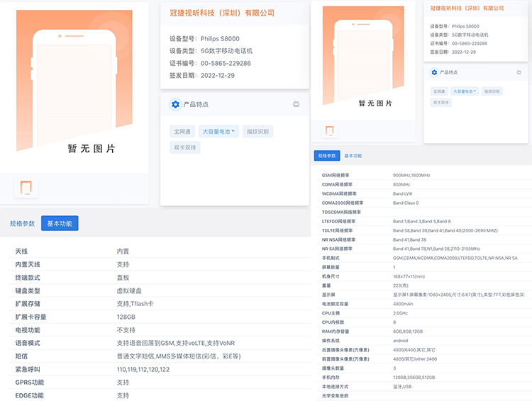
Task: Click the 指纹识别 tag in left screenshot
Action: pos(258,132)
